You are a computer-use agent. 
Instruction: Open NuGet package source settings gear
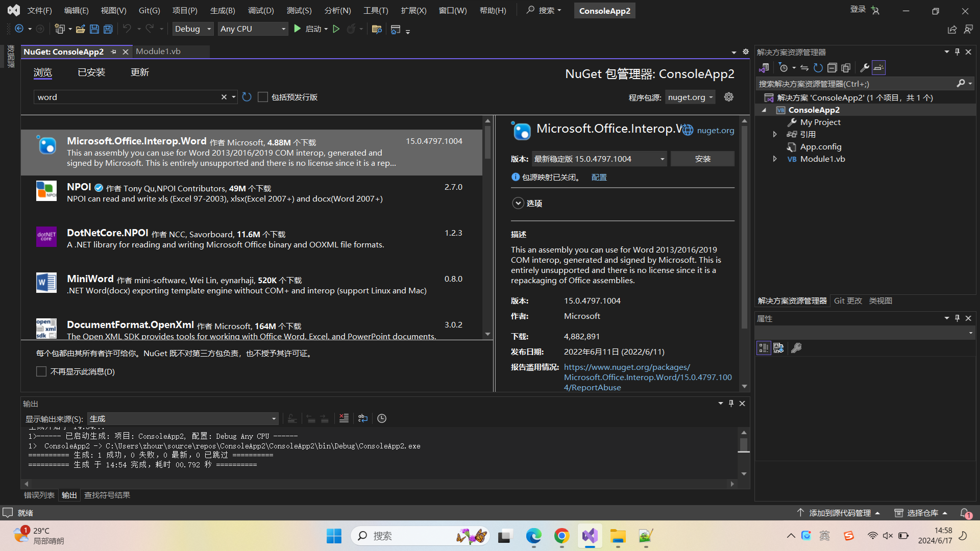pyautogui.click(x=729, y=97)
